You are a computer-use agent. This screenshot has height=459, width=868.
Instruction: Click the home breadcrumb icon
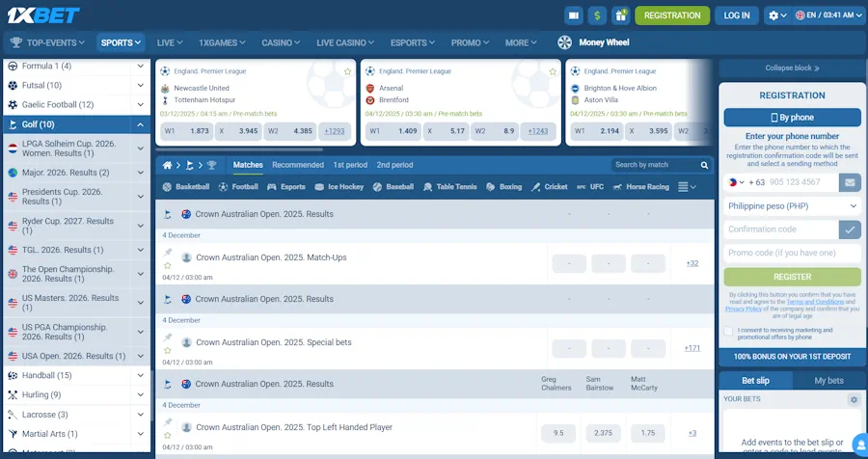pyautogui.click(x=167, y=165)
